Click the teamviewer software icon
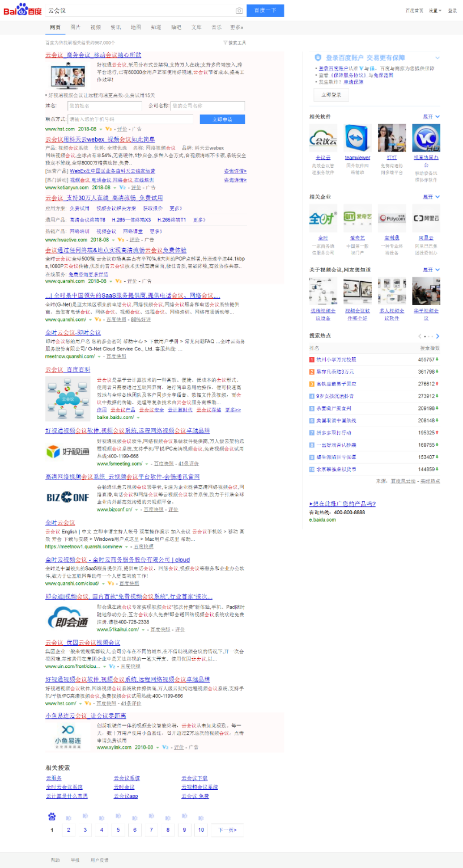The width and height of the screenshot is (463, 868). coord(358,138)
